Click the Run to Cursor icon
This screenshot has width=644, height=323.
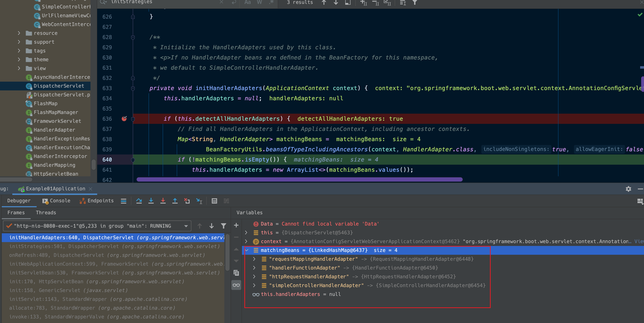[x=199, y=201]
